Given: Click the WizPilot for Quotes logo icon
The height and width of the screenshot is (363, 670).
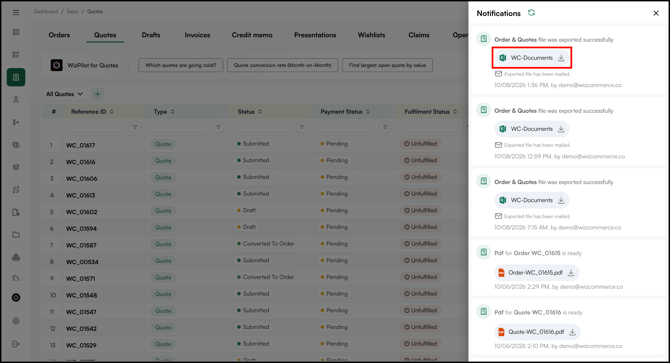Looking at the screenshot, I should tap(56, 65).
